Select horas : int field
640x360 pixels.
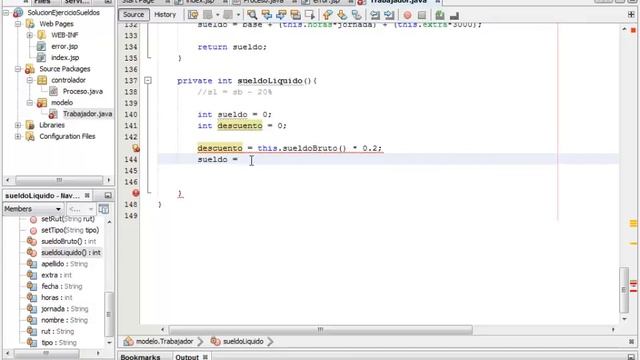click(57, 298)
